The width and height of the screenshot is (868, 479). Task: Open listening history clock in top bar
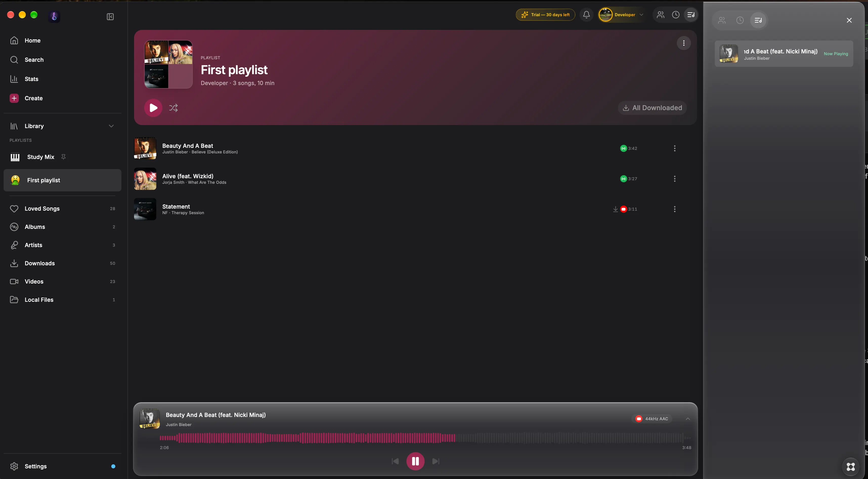[676, 14]
